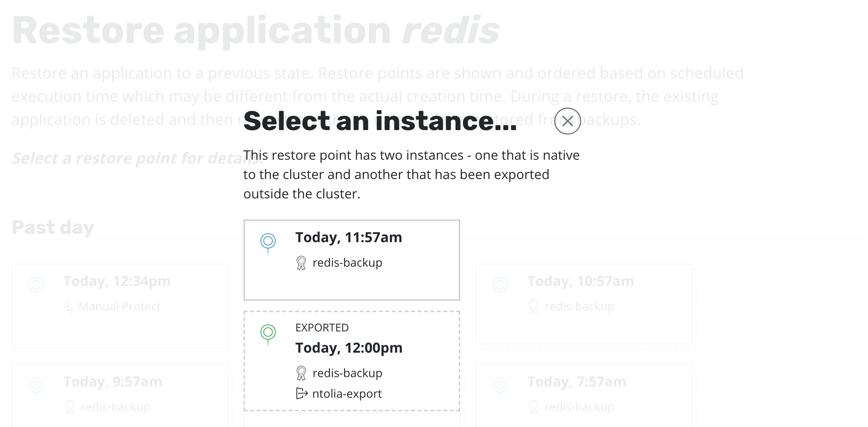Viewport: 868px width, 427px height.
Task: Click the Past day section heading
Action: coord(53,227)
